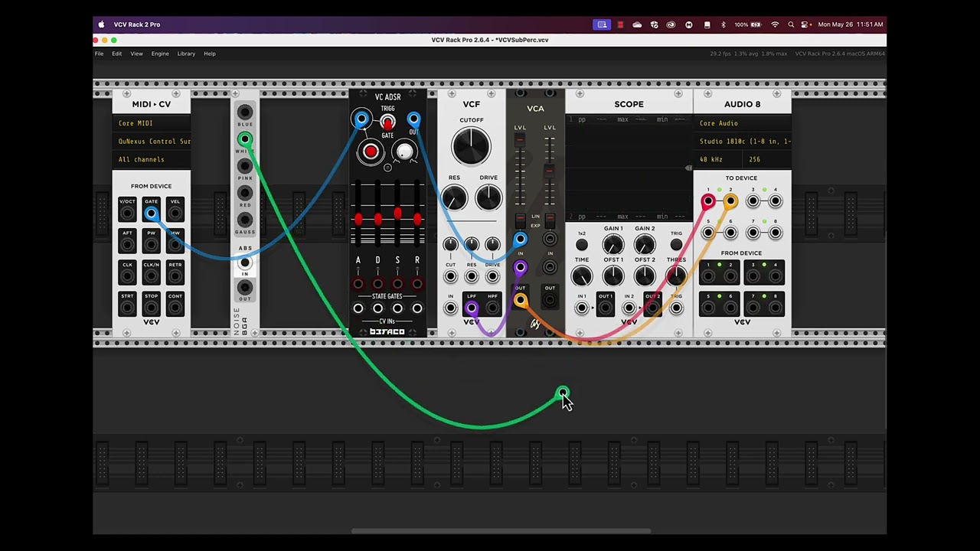Open the Core Audio driver dropdown
The image size is (980, 551).
tap(743, 123)
